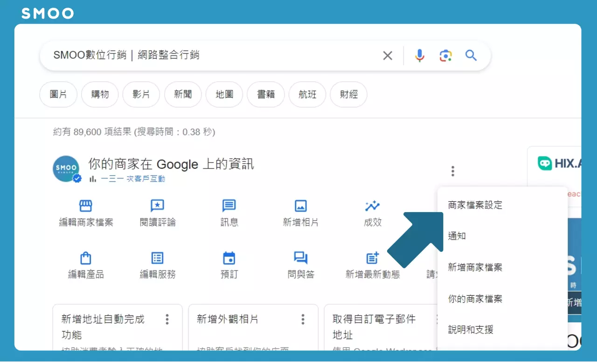Click the 你的商家在 Google 上的資訊 heading

pyautogui.click(x=171, y=164)
